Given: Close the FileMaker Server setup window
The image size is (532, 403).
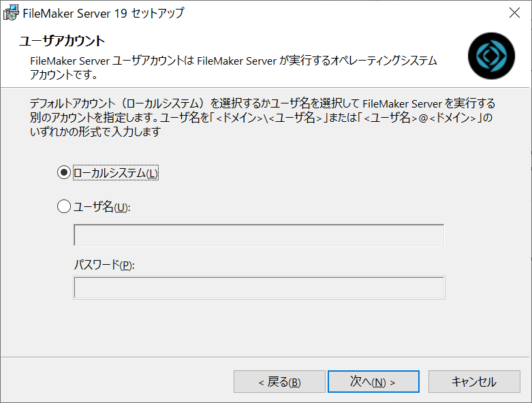Looking at the screenshot, I should [516, 12].
